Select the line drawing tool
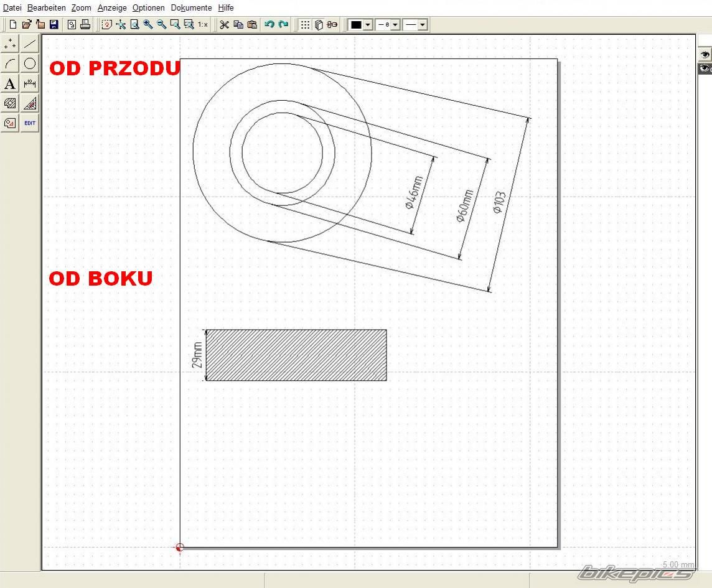The image size is (712, 588). [x=30, y=44]
